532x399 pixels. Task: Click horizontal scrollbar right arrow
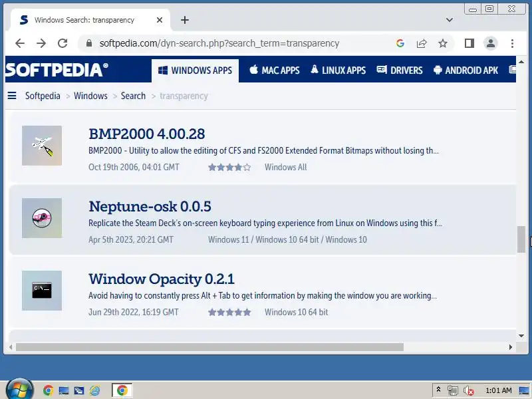click(x=511, y=347)
